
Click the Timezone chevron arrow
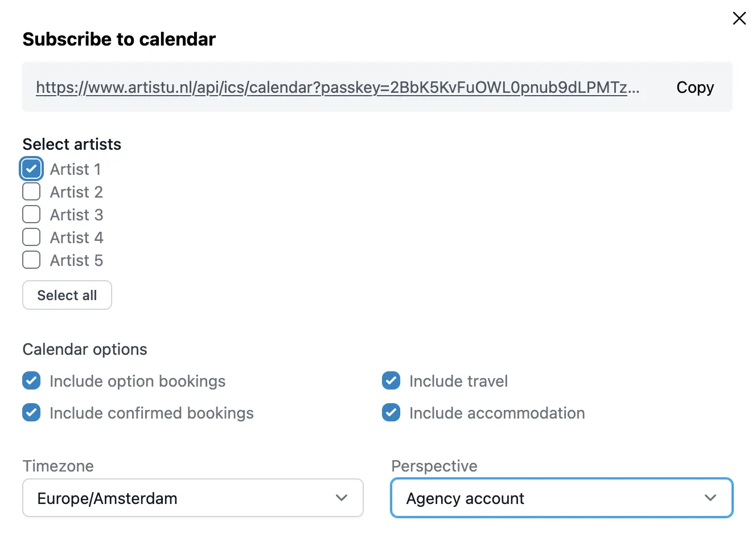[x=342, y=498]
